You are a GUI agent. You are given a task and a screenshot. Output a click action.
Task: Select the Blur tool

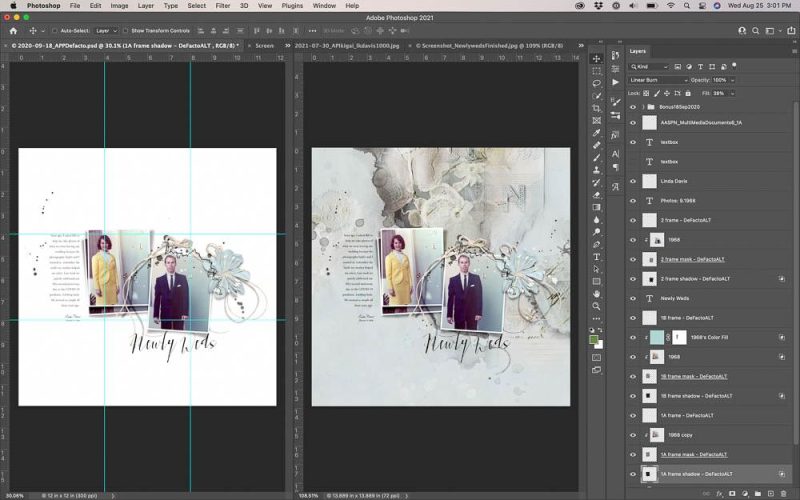tap(596, 219)
